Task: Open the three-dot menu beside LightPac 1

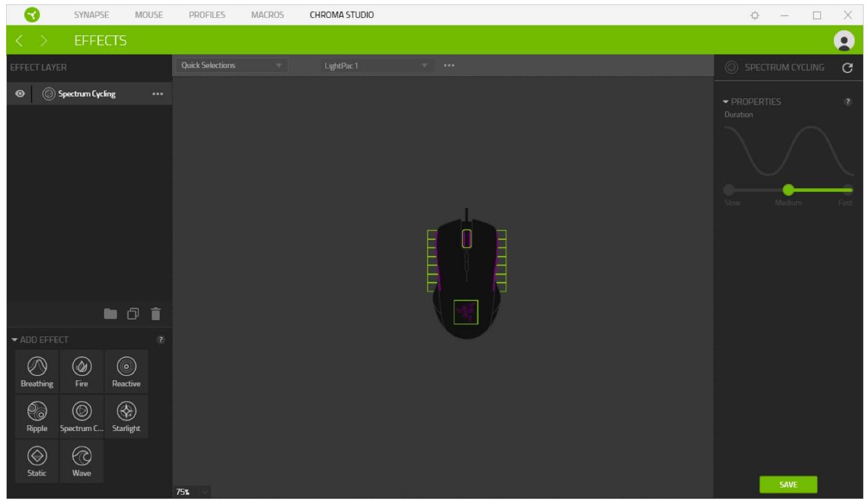Action: pyautogui.click(x=449, y=66)
